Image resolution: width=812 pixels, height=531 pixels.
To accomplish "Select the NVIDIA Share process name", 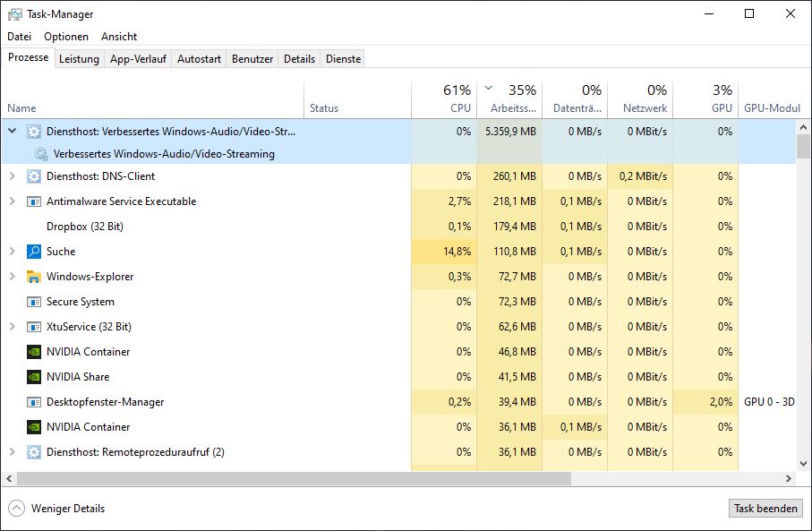I will tap(78, 377).
